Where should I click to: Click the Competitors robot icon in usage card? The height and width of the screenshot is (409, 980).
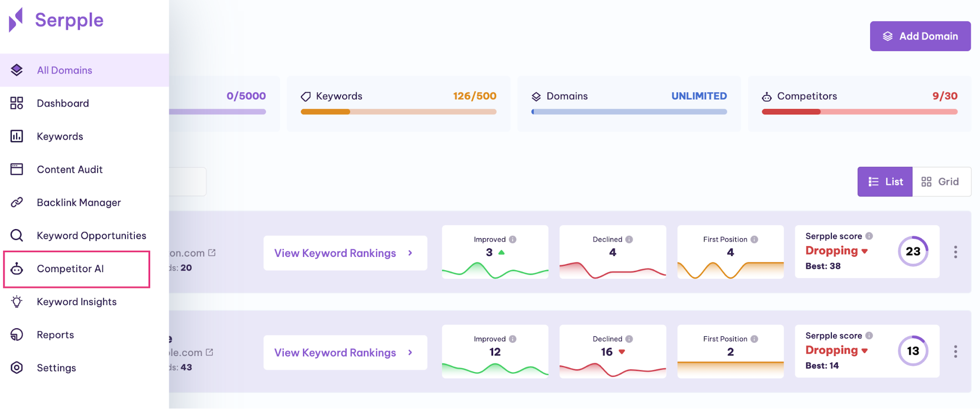tap(767, 97)
